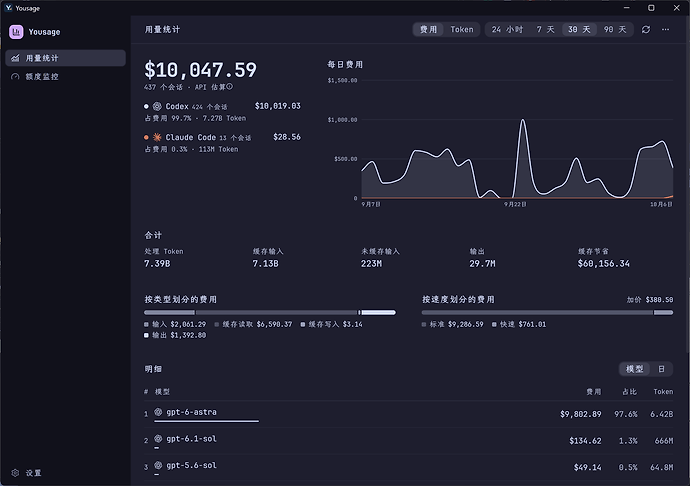Click the Codex $10,019.03 amount
690x486 pixels.
click(x=278, y=106)
